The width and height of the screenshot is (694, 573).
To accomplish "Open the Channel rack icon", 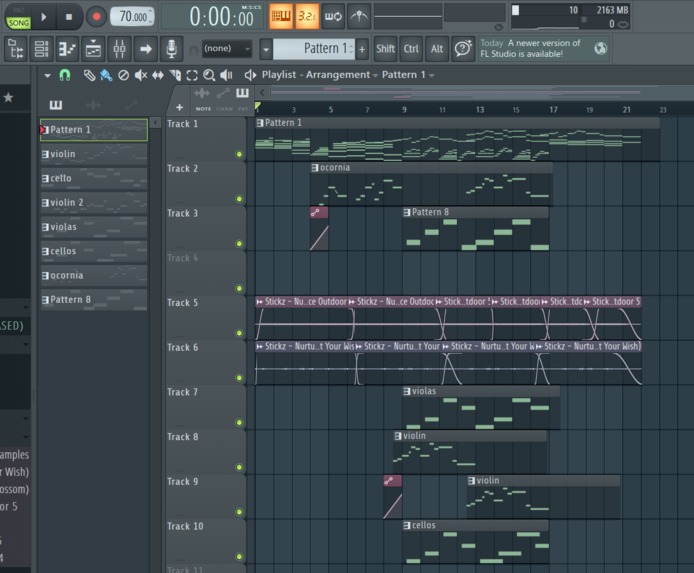I will (x=42, y=49).
